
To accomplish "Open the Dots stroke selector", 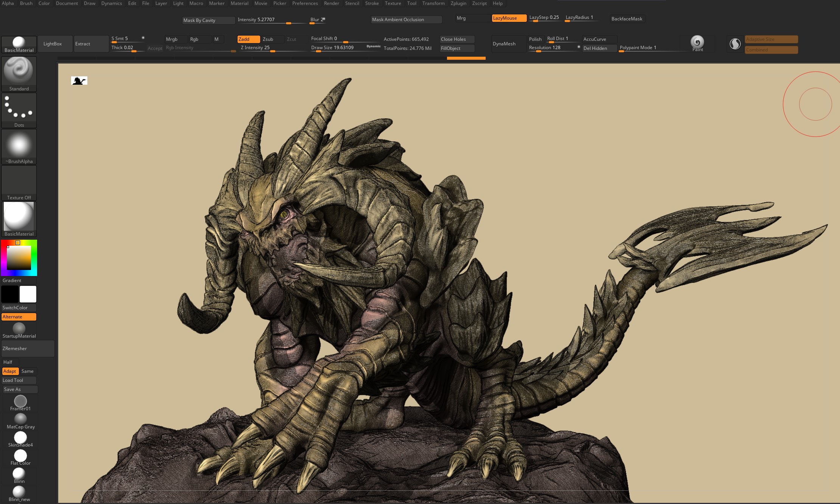I will click(x=19, y=110).
